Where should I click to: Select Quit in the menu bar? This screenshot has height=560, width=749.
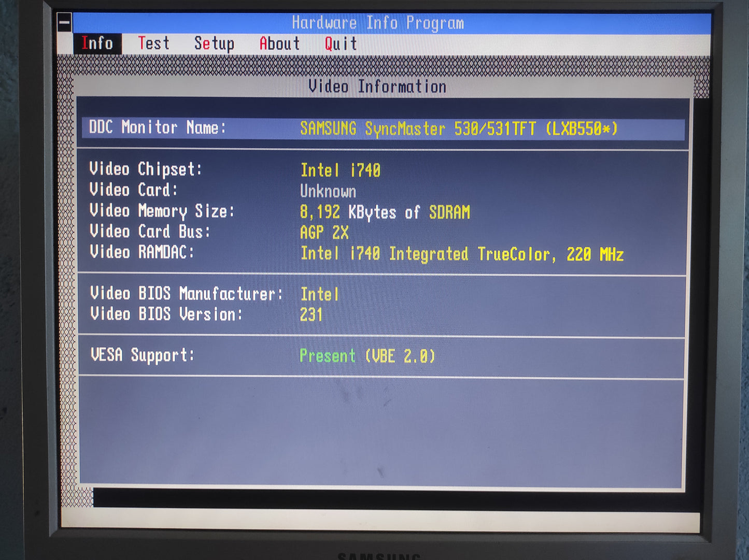[341, 44]
